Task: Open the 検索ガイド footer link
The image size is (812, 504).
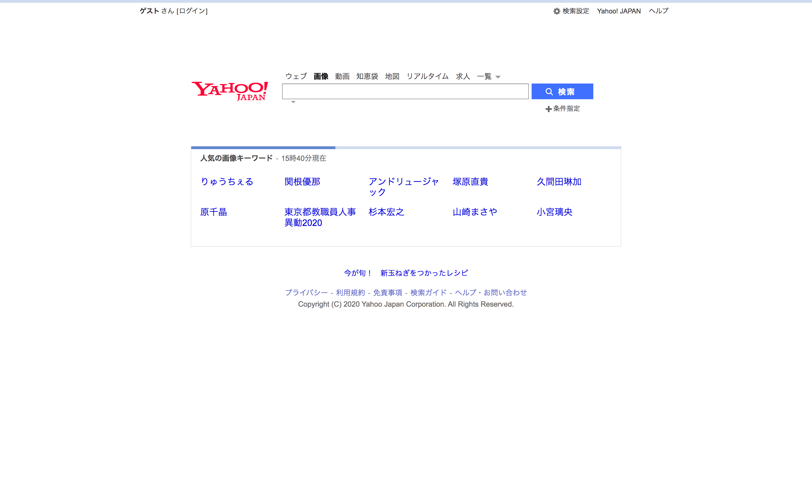Action: [428, 293]
